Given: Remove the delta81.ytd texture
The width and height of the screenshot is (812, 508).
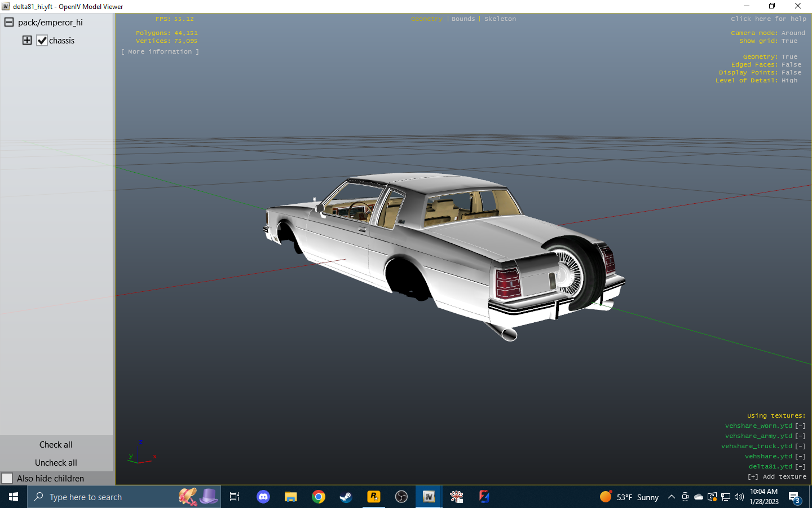Looking at the screenshot, I should pos(800,467).
